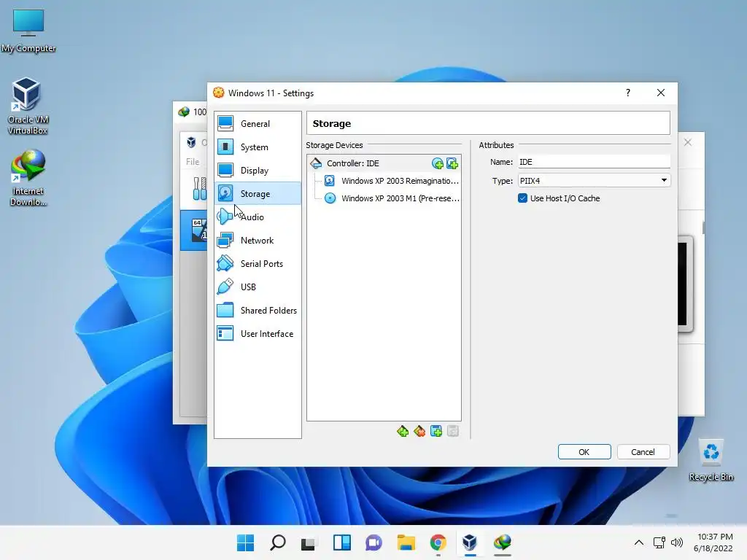This screenshot has width=747, height=560.
Task: Click the add new storage controller icon
Action: 403,432
